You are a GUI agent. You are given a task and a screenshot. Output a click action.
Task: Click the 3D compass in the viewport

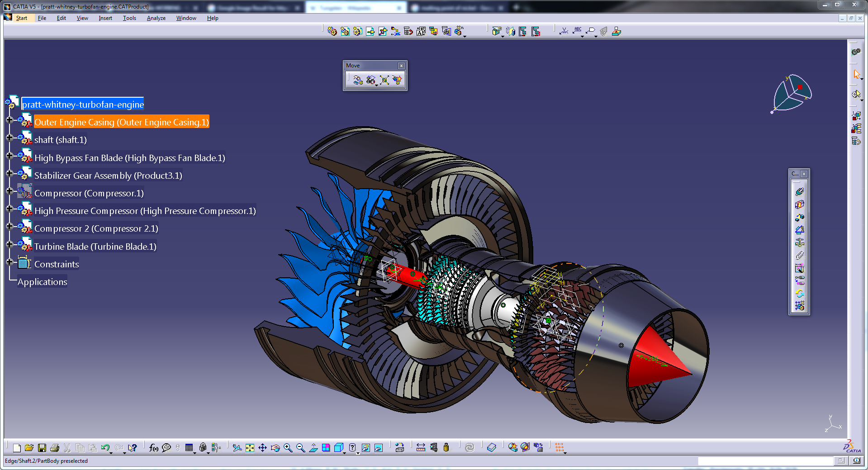[x=792, y=93]
